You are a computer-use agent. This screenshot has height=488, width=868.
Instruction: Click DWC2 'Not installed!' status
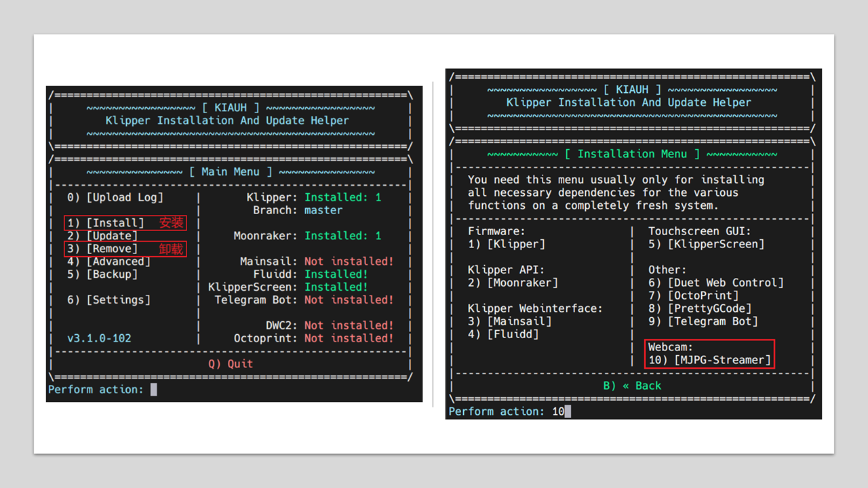click(349, 325)
